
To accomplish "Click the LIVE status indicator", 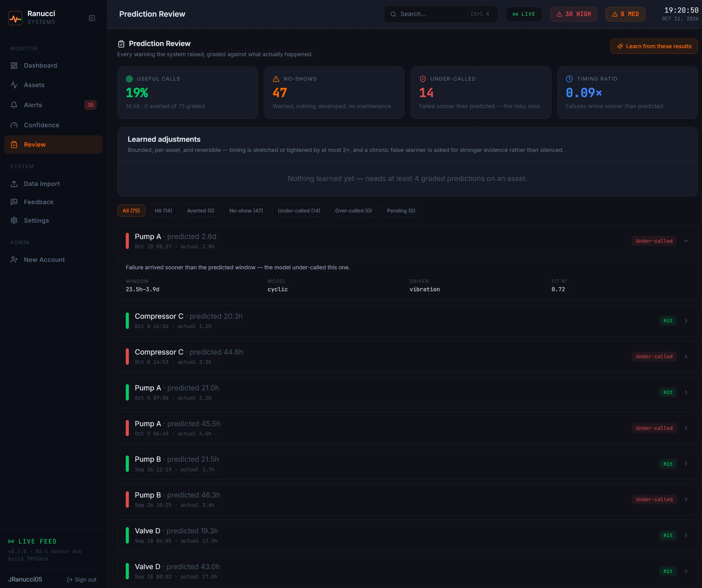I will click(524, 14).
